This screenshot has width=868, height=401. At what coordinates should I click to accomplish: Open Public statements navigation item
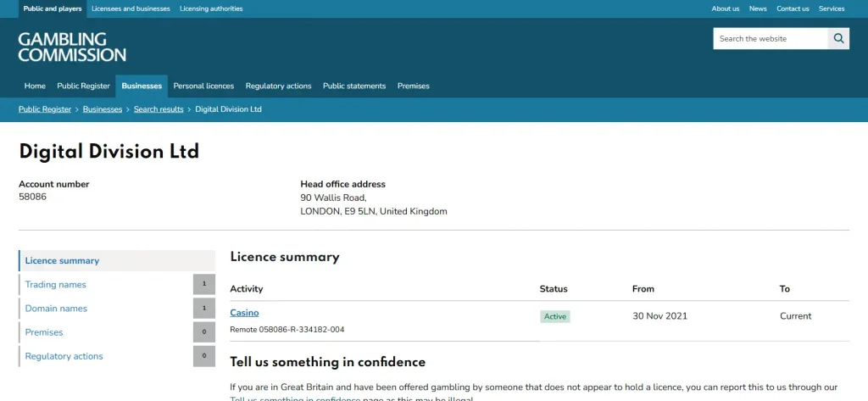(x=354, y=86)
